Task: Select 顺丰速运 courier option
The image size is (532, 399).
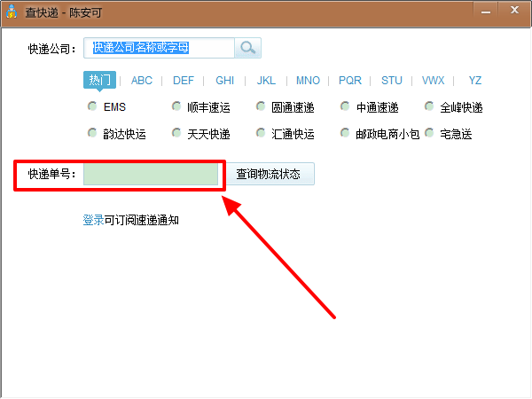Action: click(x=176, y=106)
